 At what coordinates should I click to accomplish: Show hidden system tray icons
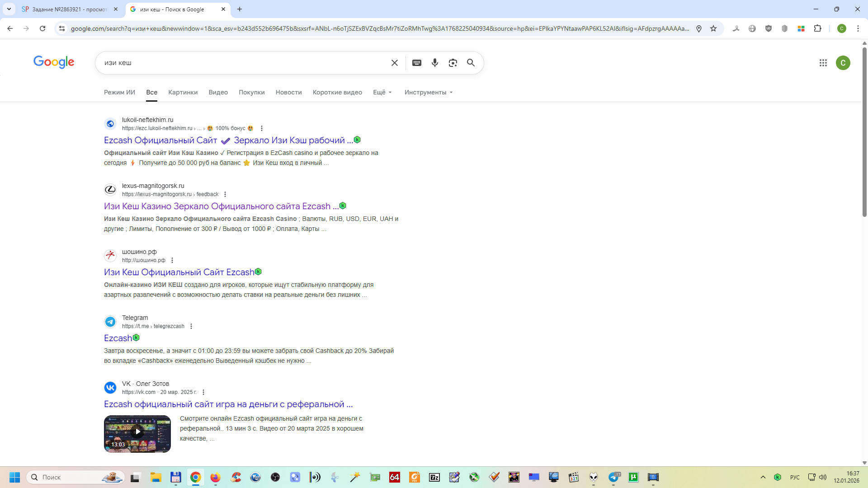pos(763,477)
